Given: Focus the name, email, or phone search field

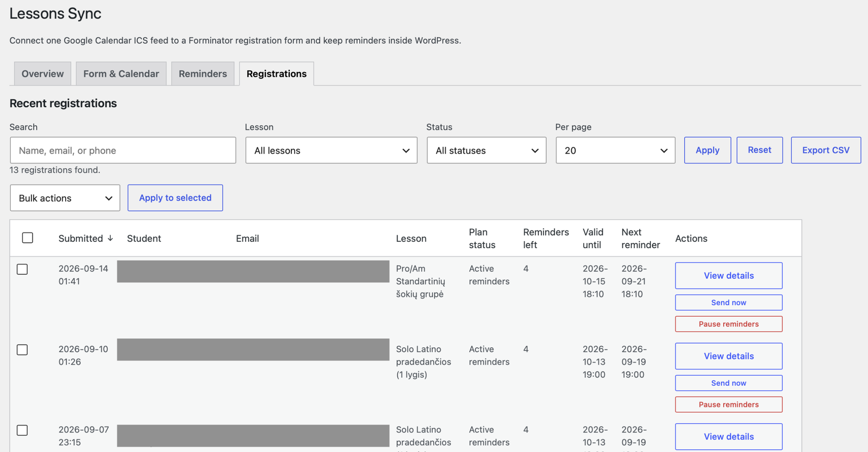Looking at the screenshot, I should click(123, 150).
